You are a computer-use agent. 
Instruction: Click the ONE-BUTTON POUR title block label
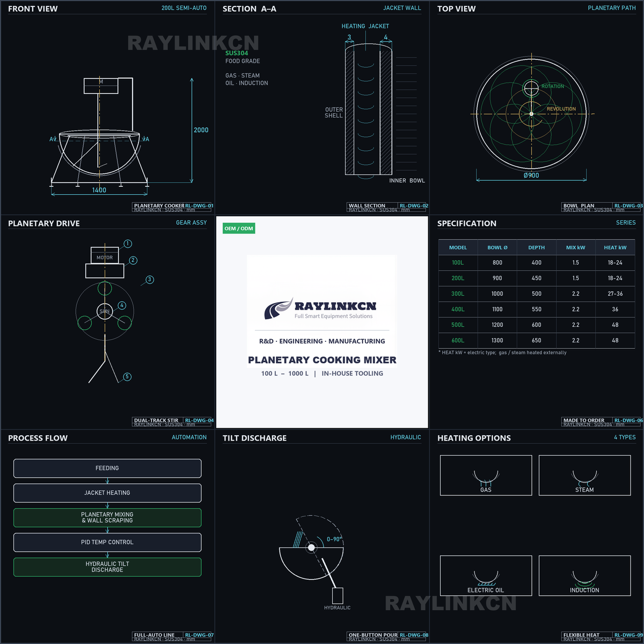pos(373,635)
